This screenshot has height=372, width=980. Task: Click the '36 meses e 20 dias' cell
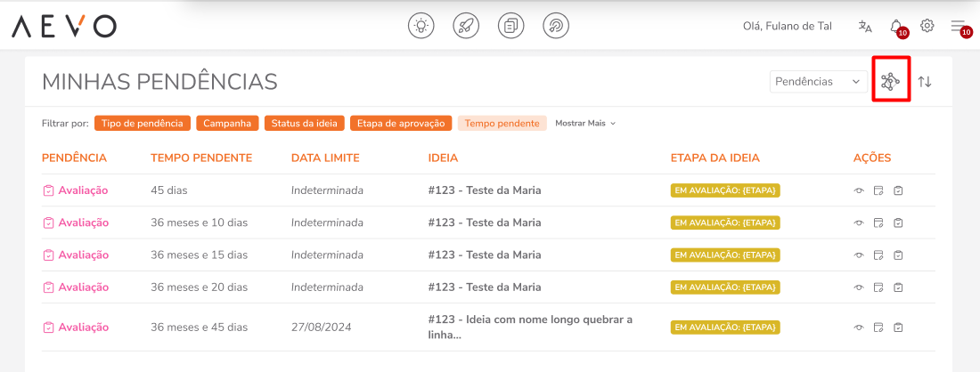(199, 287)
